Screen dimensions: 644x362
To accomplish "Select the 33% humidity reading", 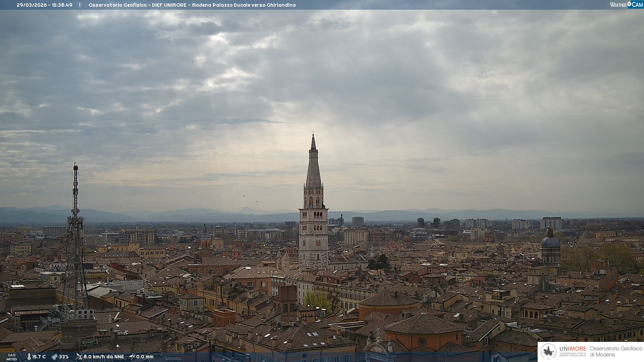I will pos(64,357).
